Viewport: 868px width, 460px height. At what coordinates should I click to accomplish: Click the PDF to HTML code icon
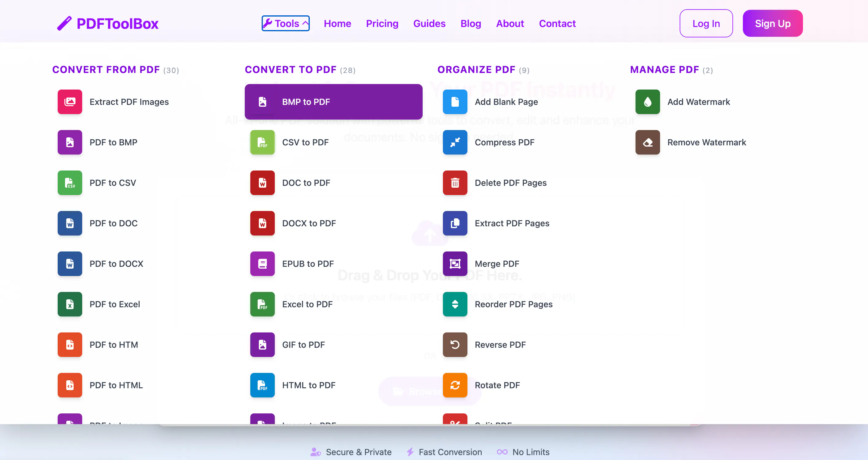pos(70,385)
